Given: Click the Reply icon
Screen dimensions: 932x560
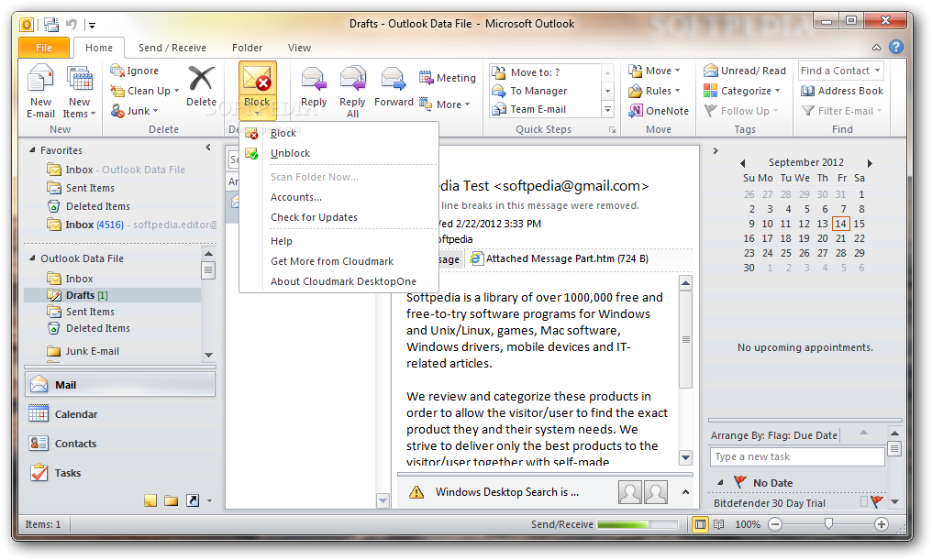Looking at the screenshot, I should (x=313, y=79).
